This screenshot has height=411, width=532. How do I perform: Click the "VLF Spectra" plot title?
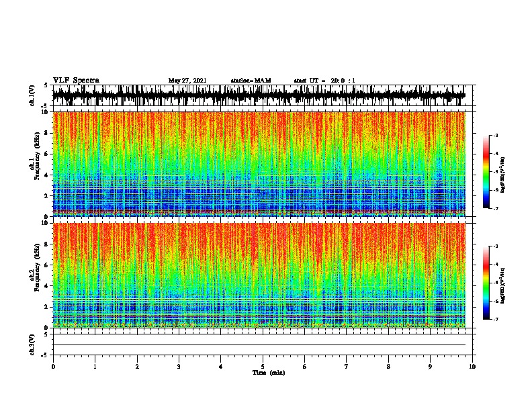click(76, 81)
